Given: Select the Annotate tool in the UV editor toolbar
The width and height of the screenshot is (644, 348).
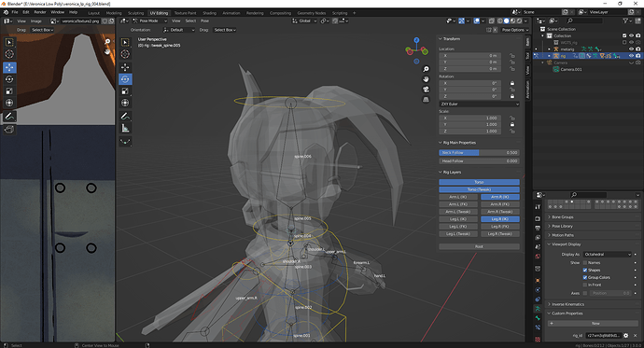Looking at the screenshot, I should point(9,117).
